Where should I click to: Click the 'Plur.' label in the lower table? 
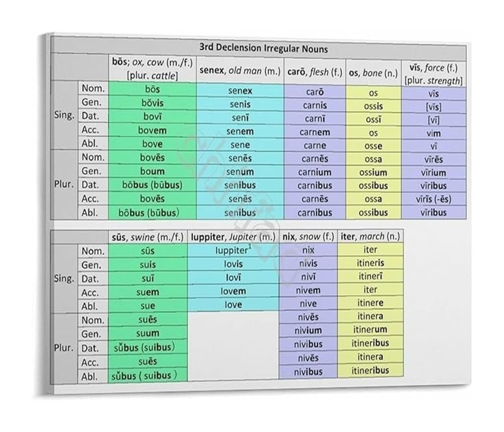click(64, 348)
